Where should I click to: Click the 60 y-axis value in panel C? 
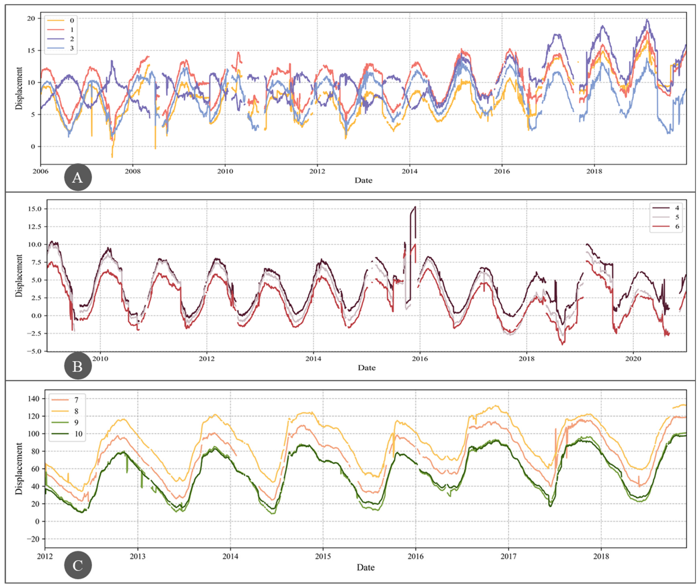(x=35, y=469)
